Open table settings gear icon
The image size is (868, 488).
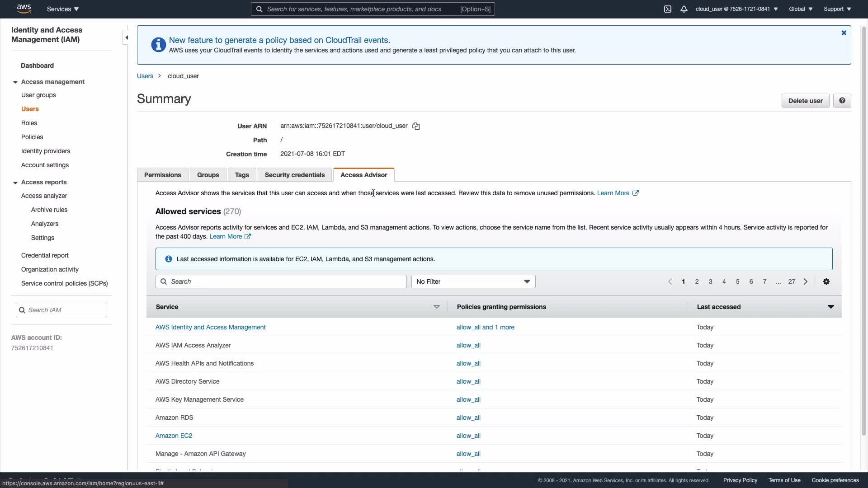(826, 282)
